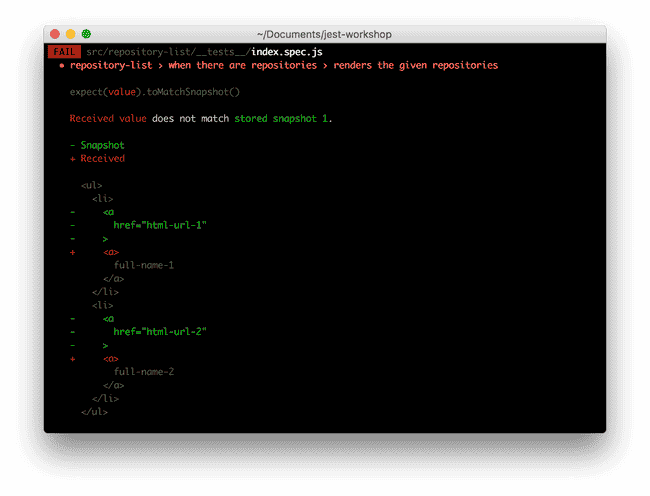Click the ~/Documents/jest-workshop window title
This screenshot has height=496, width=650.
tap(324, 34)
